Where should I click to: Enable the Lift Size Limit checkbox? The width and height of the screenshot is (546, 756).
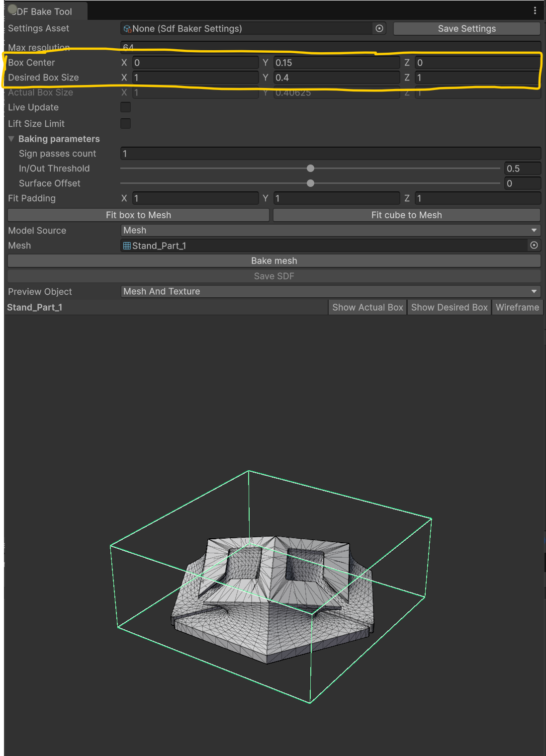125,123
